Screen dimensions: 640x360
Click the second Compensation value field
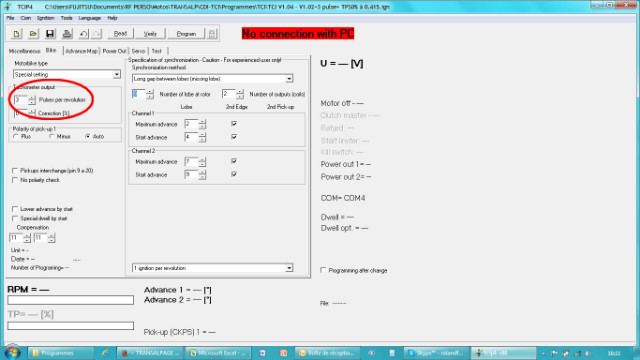point(40,238)
